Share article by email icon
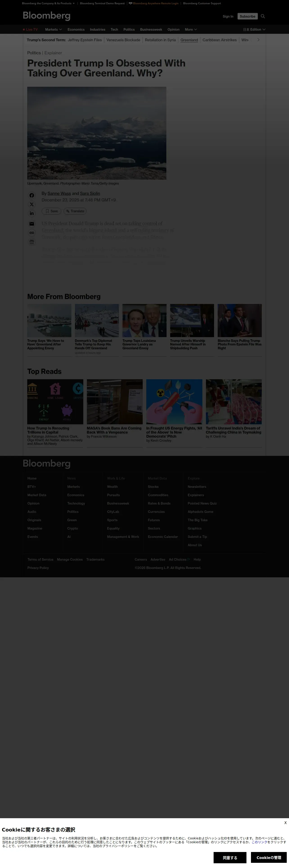 pos(32,224)
